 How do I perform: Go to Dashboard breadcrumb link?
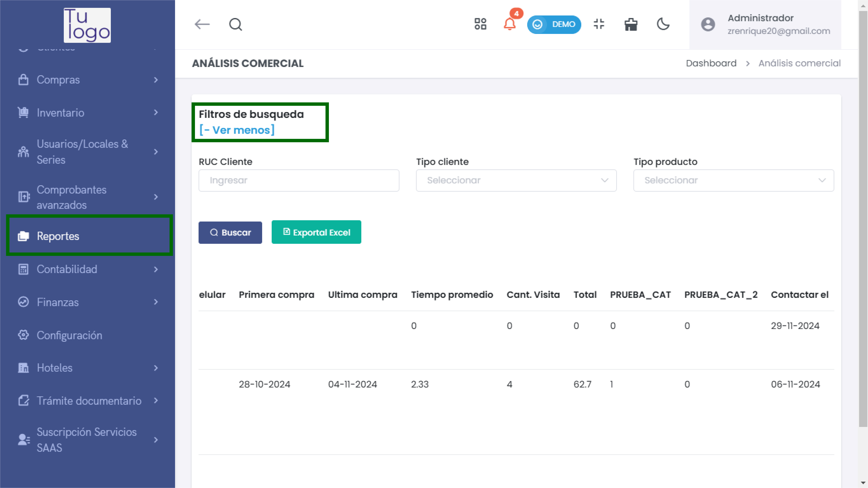[711, 63]
